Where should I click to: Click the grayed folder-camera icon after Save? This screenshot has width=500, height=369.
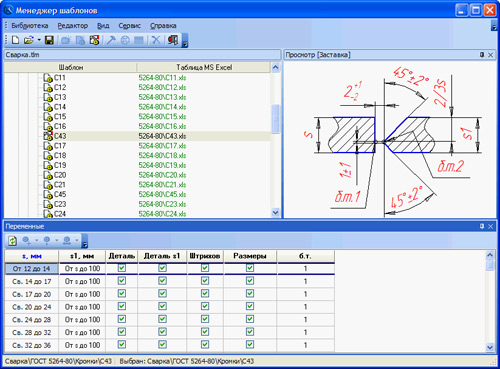click(66, 40)
